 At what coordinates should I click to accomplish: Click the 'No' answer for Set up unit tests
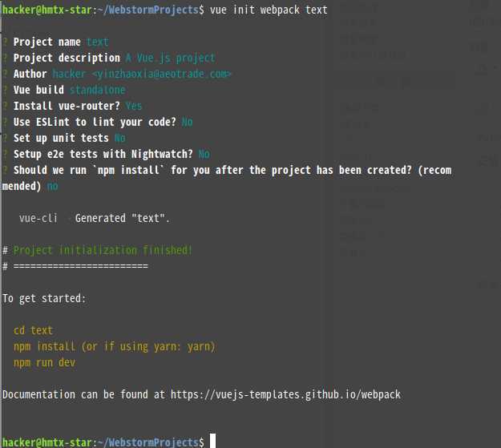(x=120, y=138)
